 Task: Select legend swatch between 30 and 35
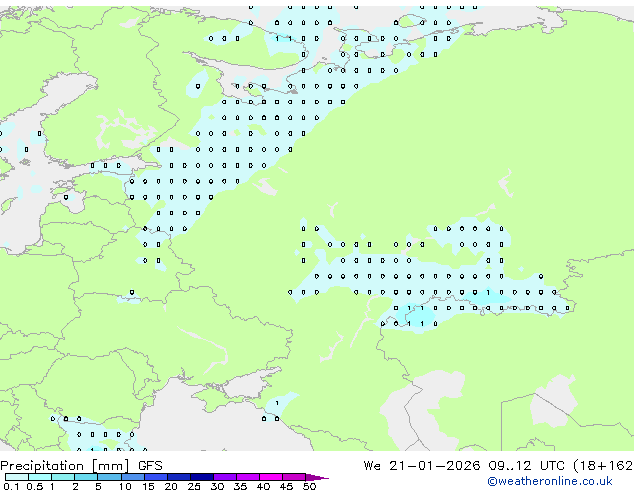tap(225, 477)
